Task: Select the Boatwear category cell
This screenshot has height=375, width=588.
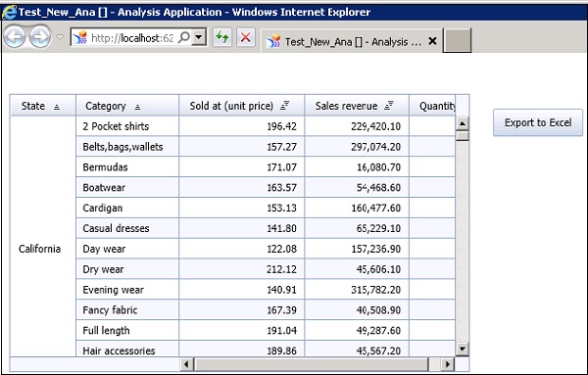Action: click(127, 187)
